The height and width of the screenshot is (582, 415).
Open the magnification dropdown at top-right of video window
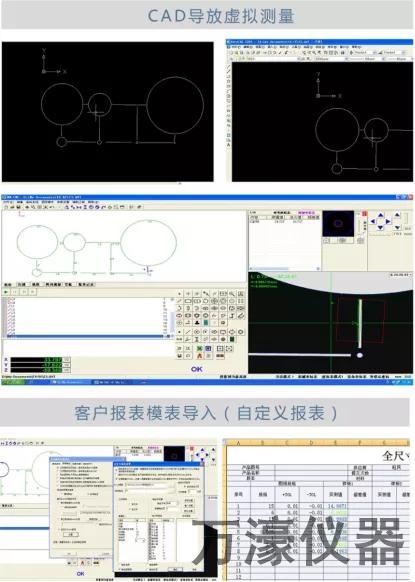401,275
